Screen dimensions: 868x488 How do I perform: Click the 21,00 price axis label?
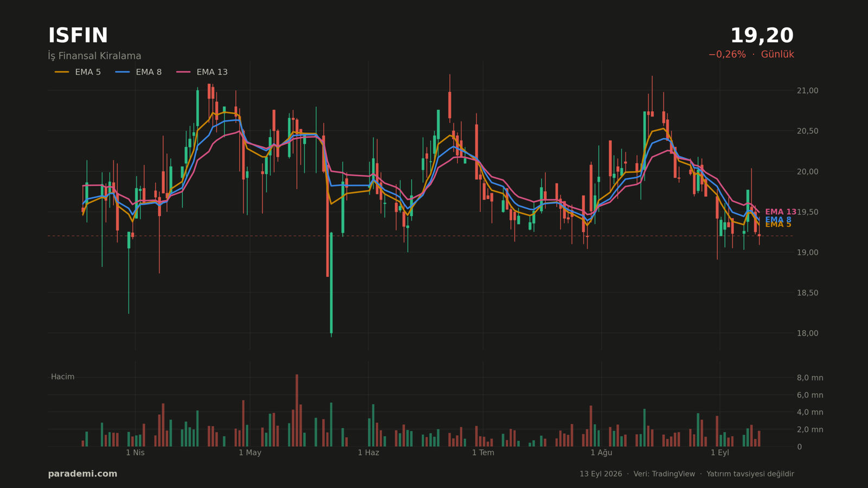[x=807, y=91]
